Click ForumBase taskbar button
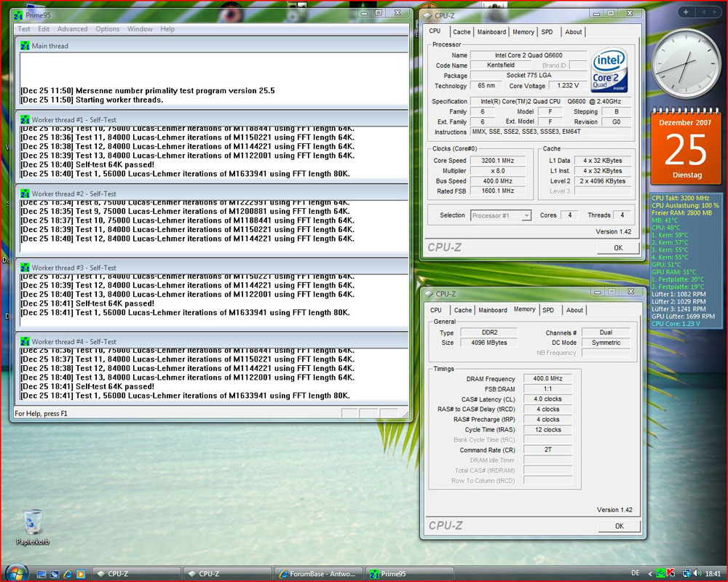This screenshot has height=582, width=728. (319, 574)
